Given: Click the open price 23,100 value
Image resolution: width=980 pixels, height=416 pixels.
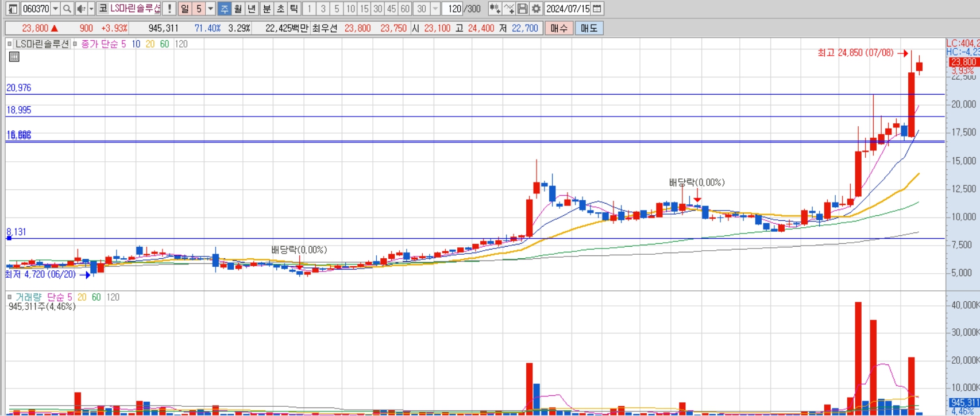Looking at the screenshot, I should click(437, 28).
